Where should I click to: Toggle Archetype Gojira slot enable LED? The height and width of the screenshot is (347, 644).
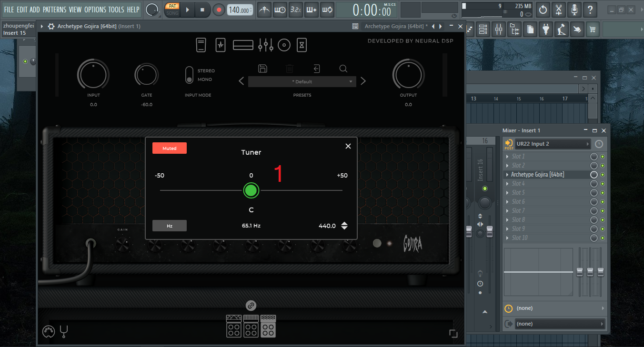pos(603,175)
